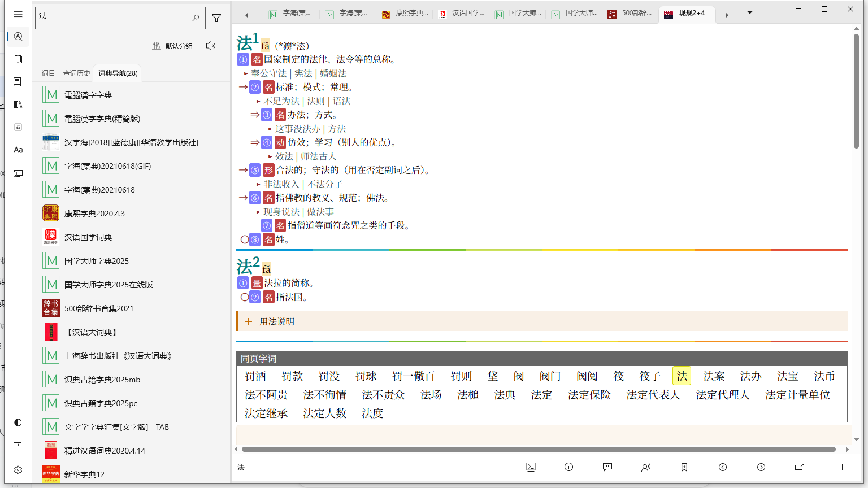The width and height of the screenshot is (868, 488).
Task: Open the info circle icon in the bottom bar
Action: click(x=568, y=467)
